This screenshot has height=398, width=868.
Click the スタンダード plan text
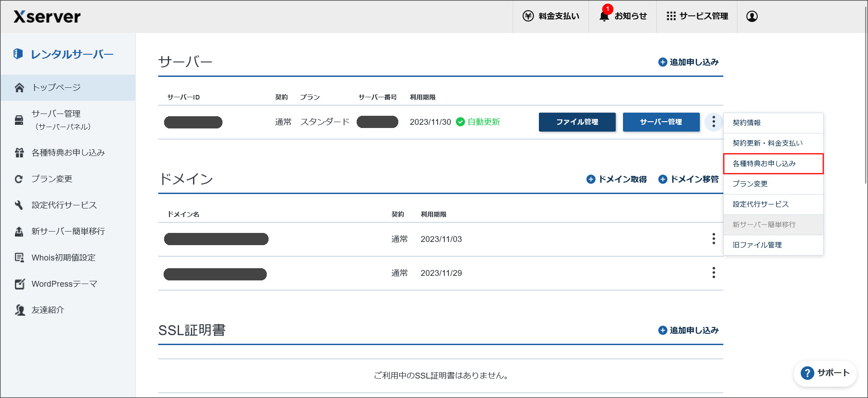(325, 122)
